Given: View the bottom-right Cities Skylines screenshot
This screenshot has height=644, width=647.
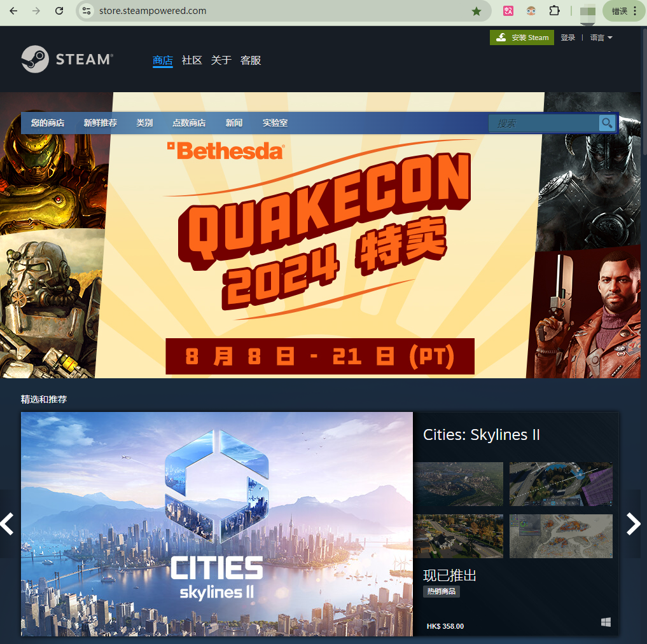Looking at the screenshot, I should point(561,536).
